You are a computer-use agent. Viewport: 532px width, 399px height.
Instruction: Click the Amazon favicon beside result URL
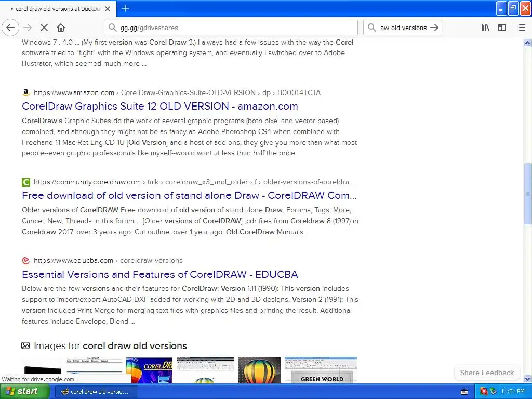[26, 92]
